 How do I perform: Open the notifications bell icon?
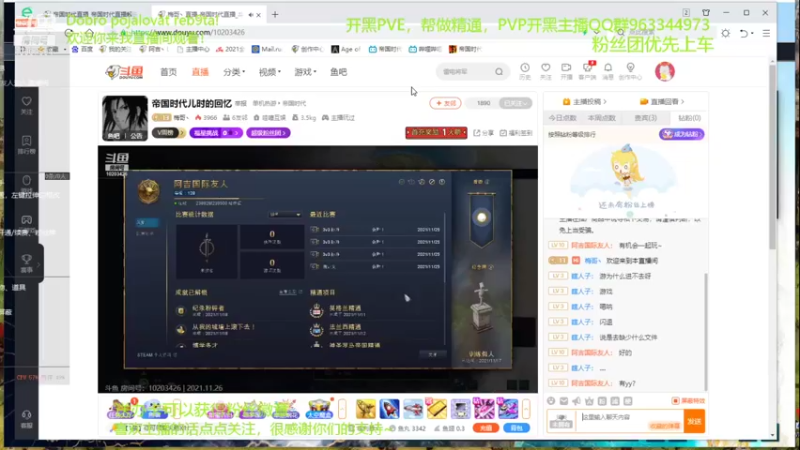pos(608,71)
